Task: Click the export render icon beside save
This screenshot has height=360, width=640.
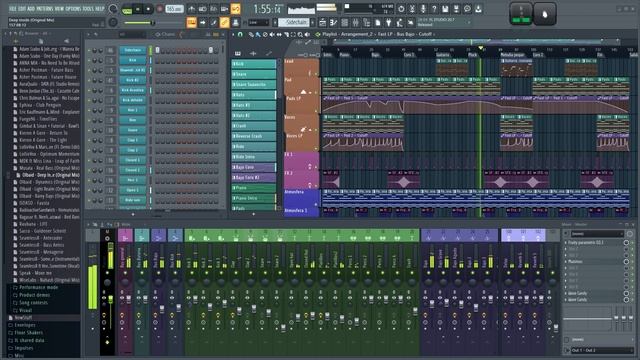Action: (456, 9)
